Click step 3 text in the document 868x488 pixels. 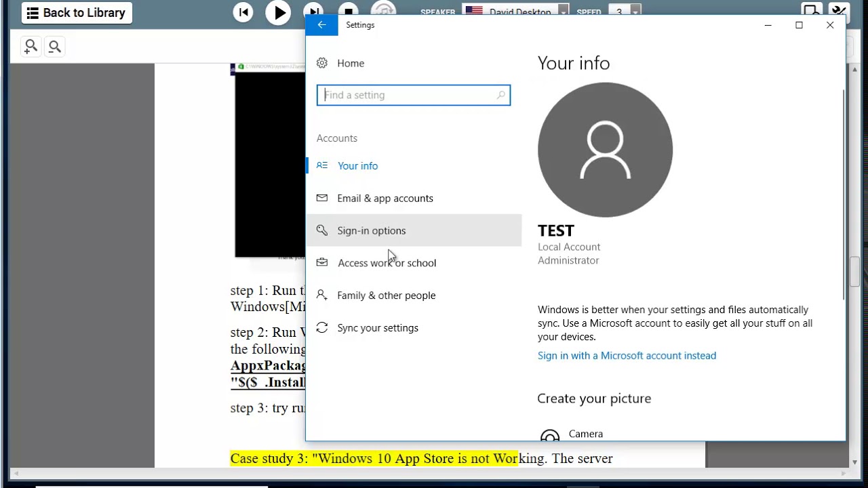[268, 408]
